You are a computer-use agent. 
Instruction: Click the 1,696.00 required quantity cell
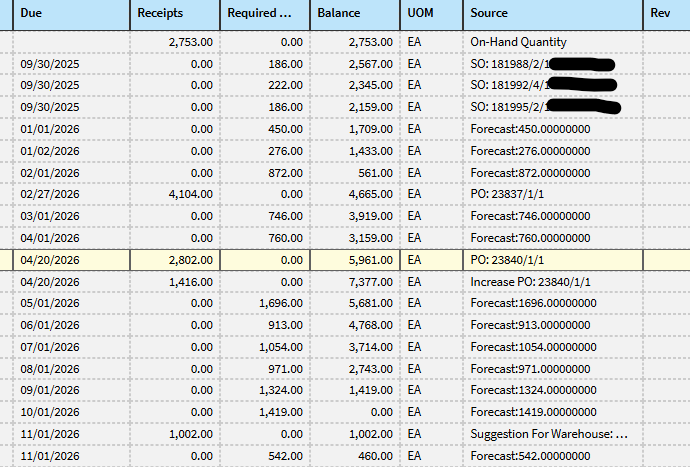tap(265, 303)
